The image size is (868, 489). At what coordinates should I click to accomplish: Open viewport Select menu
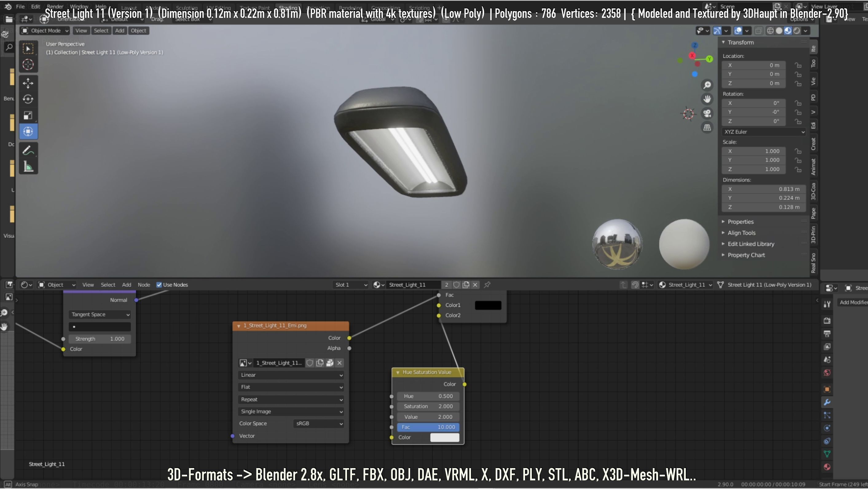(x=101, y=31)
